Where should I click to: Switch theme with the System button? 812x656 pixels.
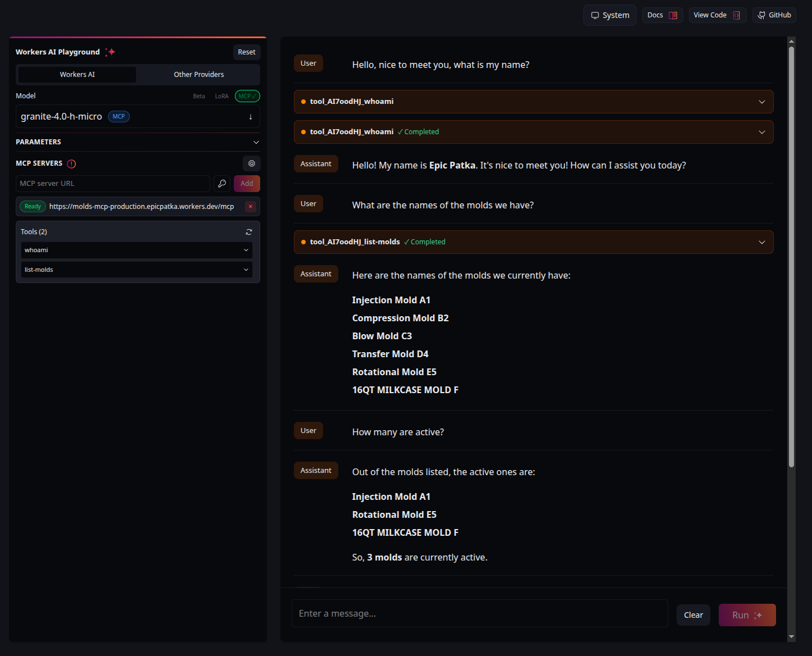point(610,15)
